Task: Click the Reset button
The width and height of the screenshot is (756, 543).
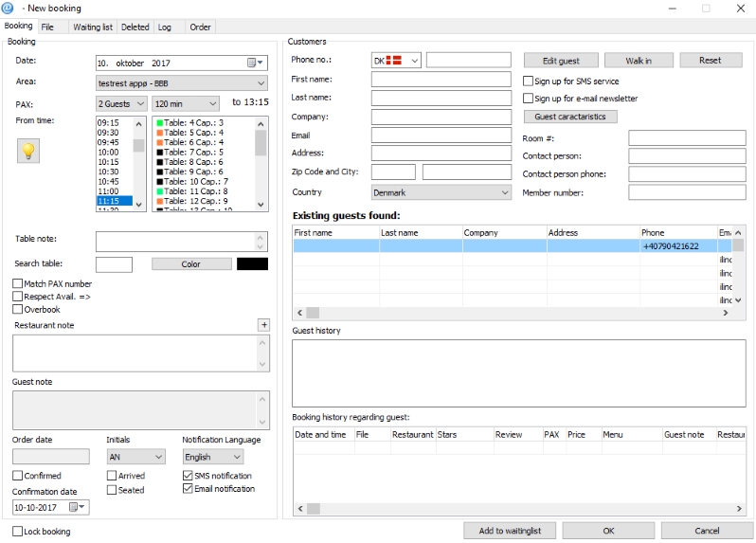Action: [711, 60]
